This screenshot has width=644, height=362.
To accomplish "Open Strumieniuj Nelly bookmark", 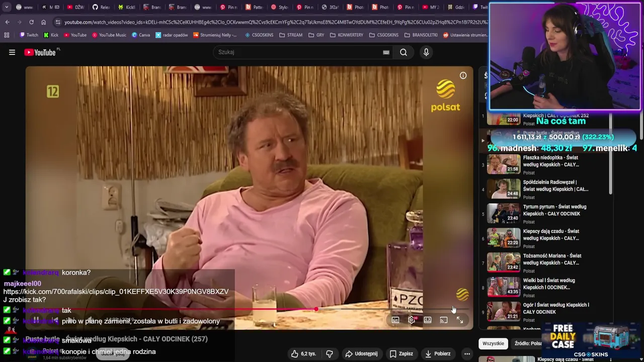I will tap(214, 35).
